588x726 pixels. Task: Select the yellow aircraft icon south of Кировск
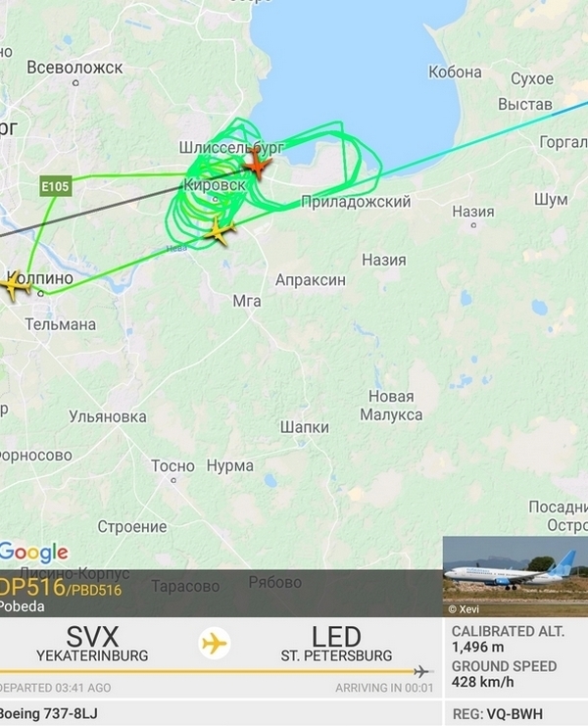point(220,230)
